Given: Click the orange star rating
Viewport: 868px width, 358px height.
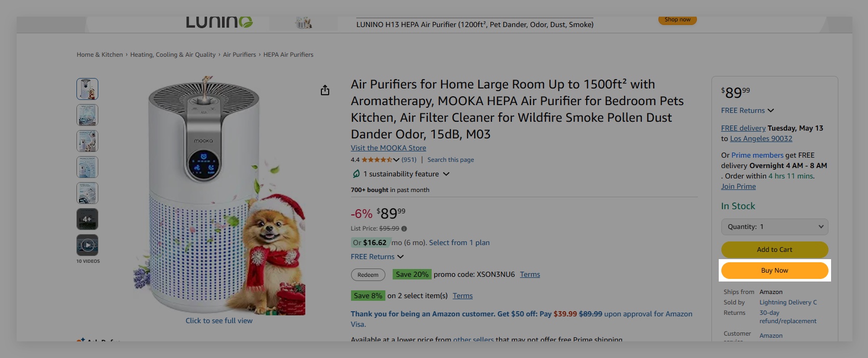Looking at the screenshot, I should click(377, 160).
